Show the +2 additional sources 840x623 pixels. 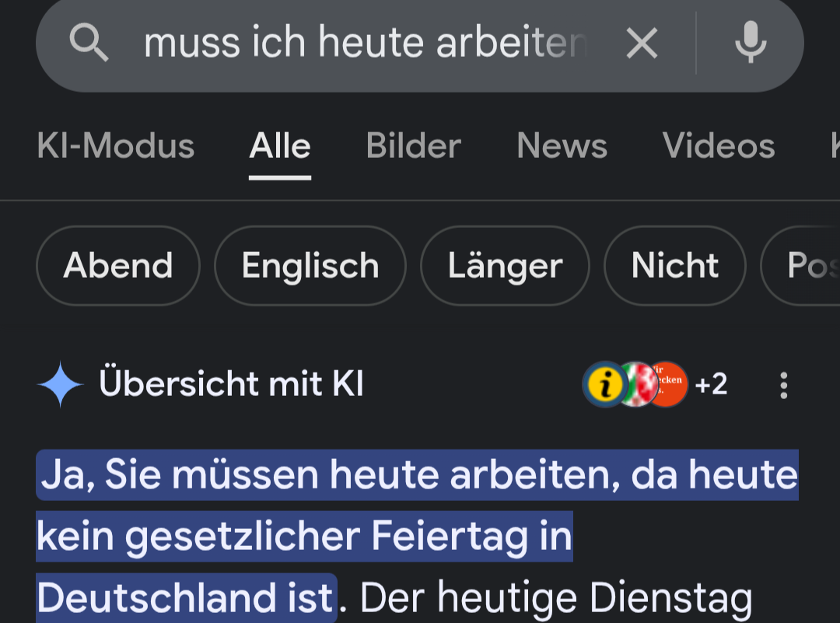coord(711,384)
